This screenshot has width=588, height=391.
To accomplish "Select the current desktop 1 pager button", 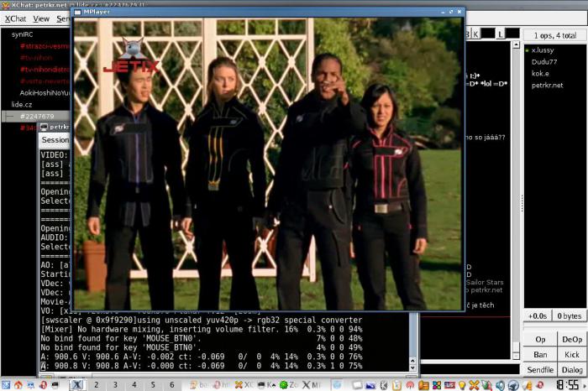I will click(77, 384).
